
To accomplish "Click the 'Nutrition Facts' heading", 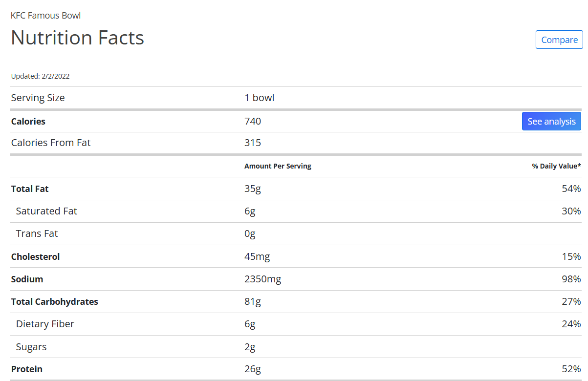I will 77,38.
